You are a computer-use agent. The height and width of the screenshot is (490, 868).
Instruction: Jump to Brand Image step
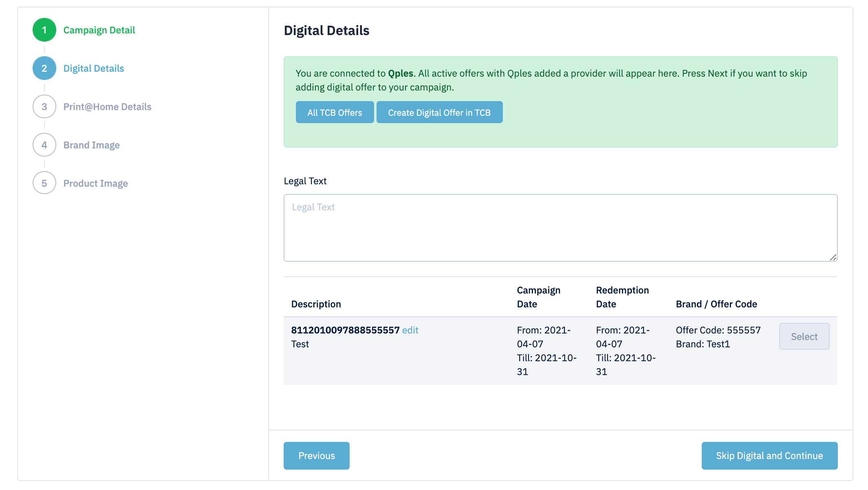(x=91, y=145)
